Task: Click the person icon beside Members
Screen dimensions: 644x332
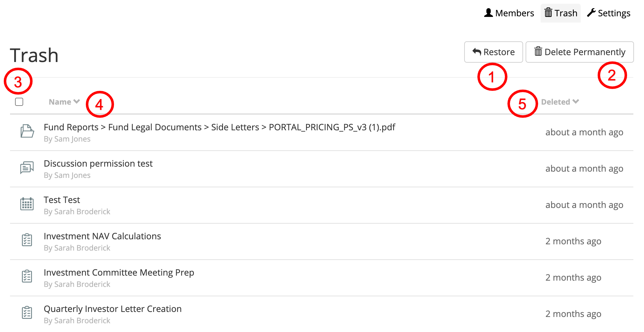Action: (x=489, y=13)
